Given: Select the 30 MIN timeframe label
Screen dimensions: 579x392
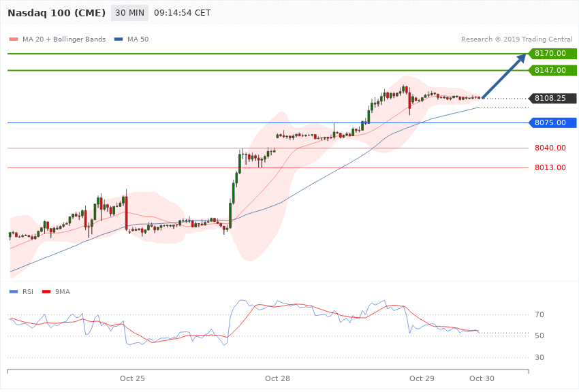Looking at the screenshot, I should [129, 13].
